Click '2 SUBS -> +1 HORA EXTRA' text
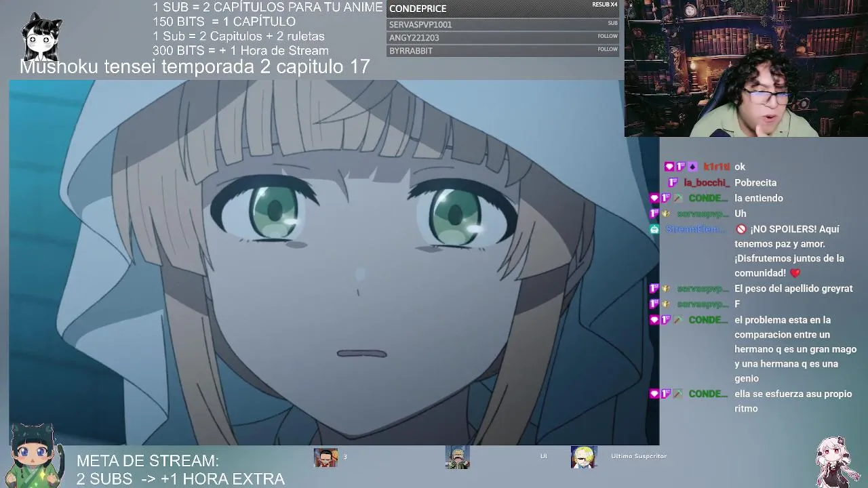This screenshot has width=868, height=488. coord(180,479)
